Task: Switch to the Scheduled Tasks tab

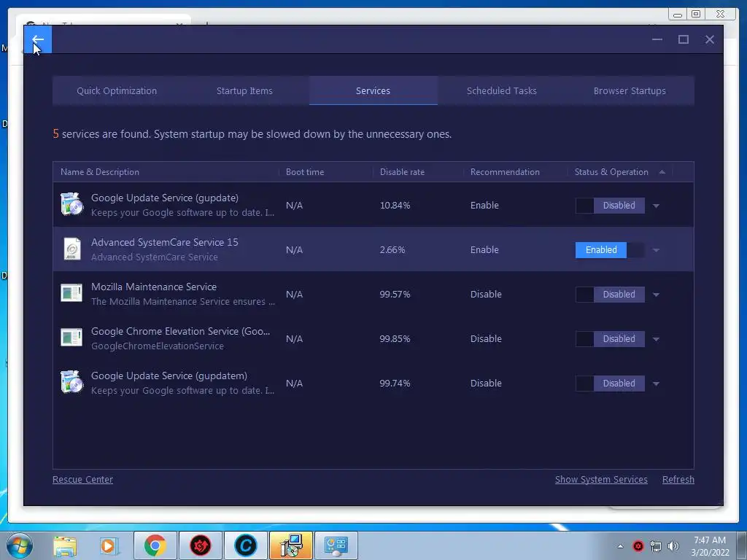Action: pyautogui.click(x=502, y=90)
